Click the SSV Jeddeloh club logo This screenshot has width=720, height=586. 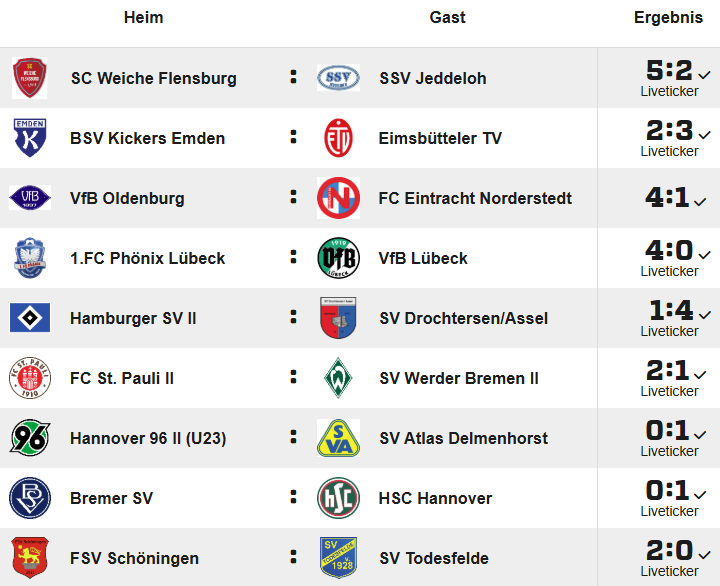click(x=338, y=78)
